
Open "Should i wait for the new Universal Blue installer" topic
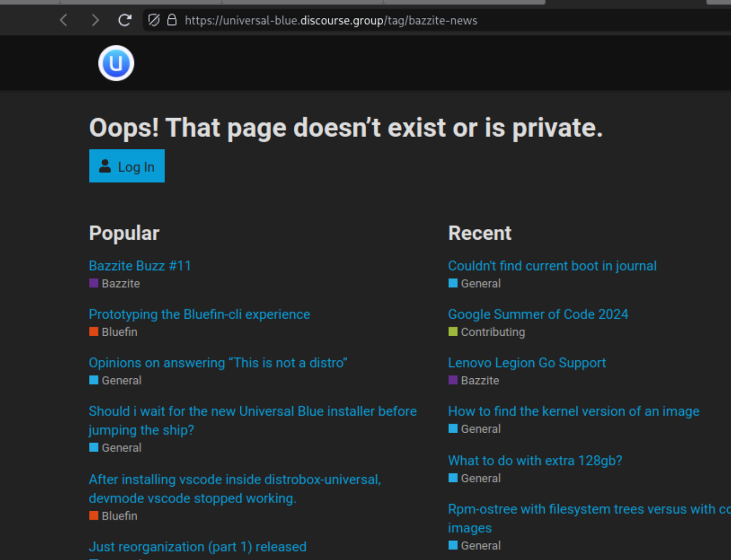253,420
